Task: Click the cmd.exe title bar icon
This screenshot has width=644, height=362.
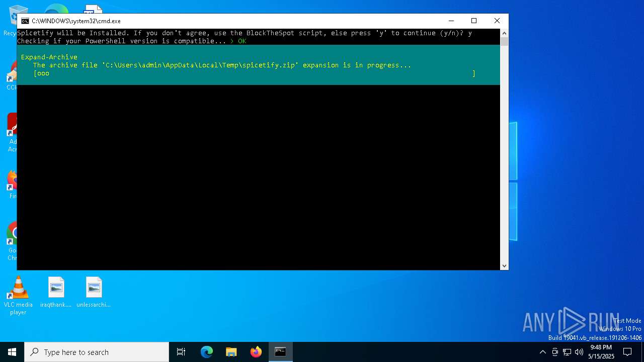Action: [x=25, y=21]
